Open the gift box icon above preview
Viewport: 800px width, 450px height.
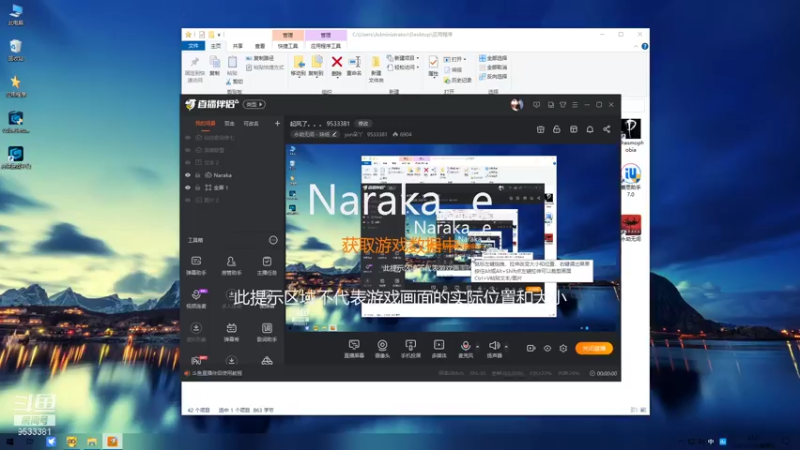540,129
